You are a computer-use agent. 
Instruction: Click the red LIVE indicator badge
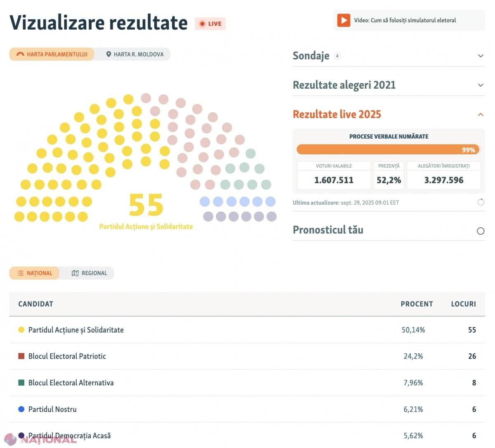(x=210, y=24)
